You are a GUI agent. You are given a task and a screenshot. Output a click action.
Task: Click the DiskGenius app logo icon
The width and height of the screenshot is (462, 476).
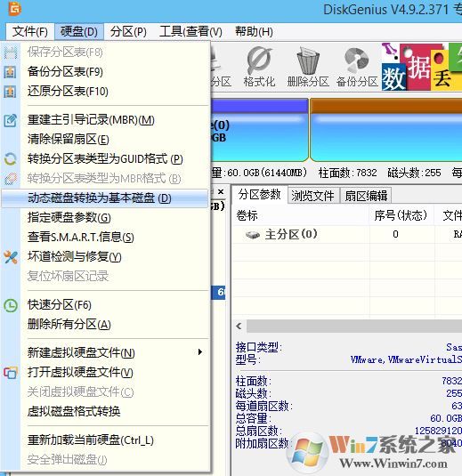pyautogui.click(x=14, y=8)
